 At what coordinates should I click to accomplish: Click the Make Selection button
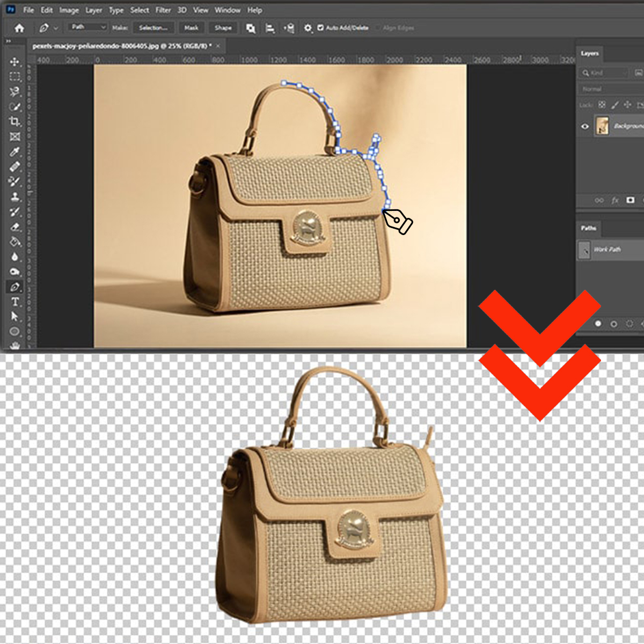tap(153, 28)
